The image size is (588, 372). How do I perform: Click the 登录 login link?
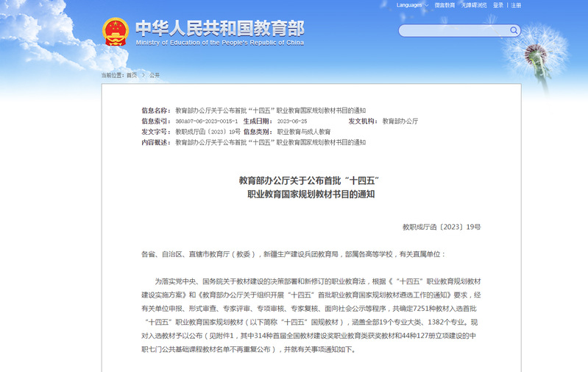pyautogui.click(x=498, y=5)
